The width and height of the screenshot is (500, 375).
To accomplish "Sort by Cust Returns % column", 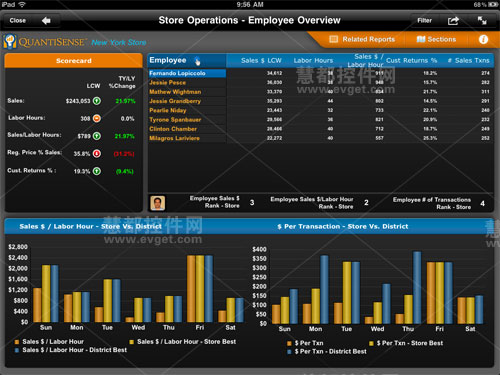I will coord(411,60).
